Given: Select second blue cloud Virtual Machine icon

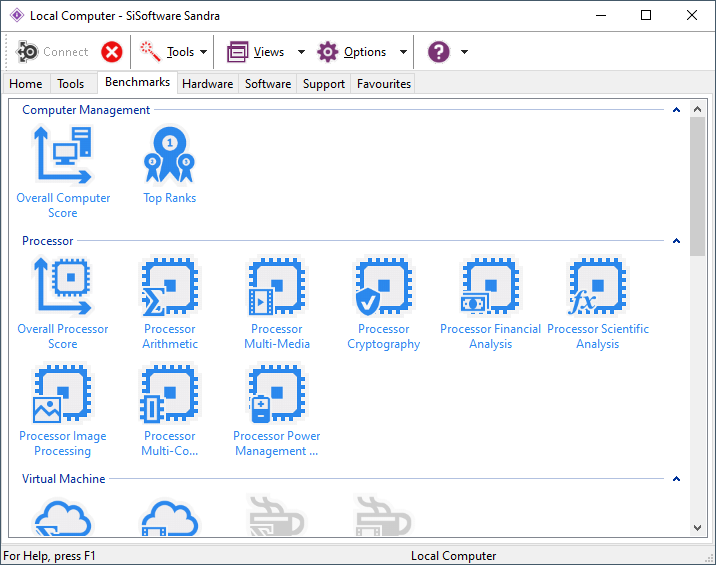Looking at the screenshot, I should point(169,518).
